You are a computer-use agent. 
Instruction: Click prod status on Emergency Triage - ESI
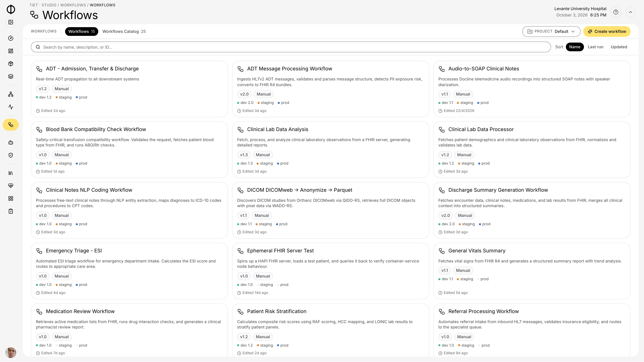pyautogui.click(x=82, y=285)
